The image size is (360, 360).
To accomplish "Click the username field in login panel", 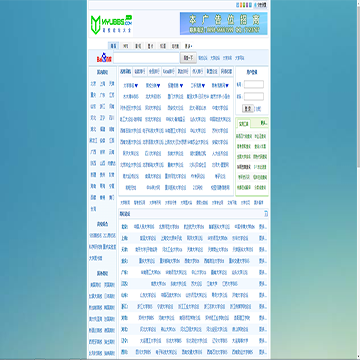I will 254,84.
